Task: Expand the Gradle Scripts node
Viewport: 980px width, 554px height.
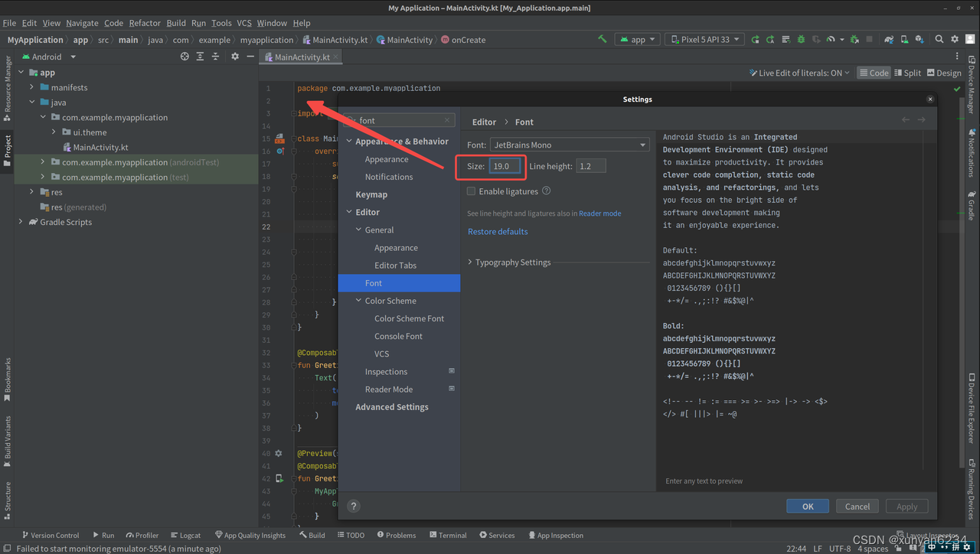Action: (21, 222)
